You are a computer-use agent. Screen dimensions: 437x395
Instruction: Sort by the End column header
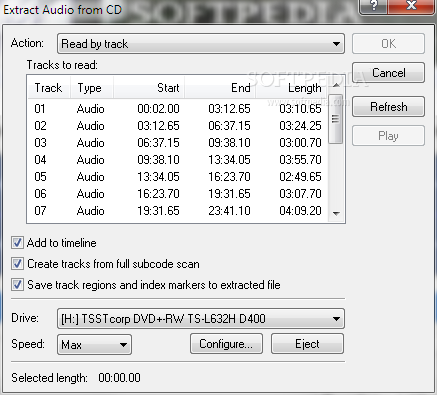pos(220,88)
